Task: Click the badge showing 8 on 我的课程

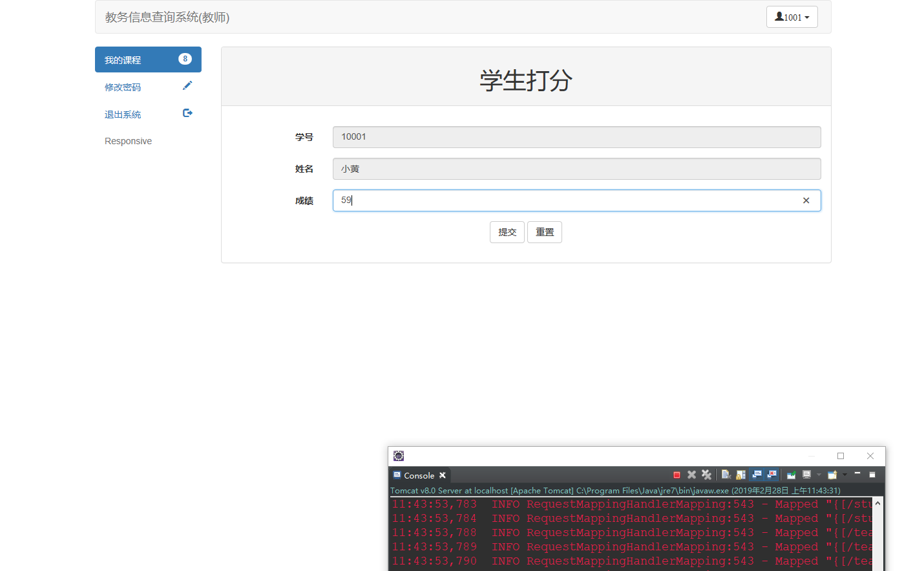Action: coord(185,59)
